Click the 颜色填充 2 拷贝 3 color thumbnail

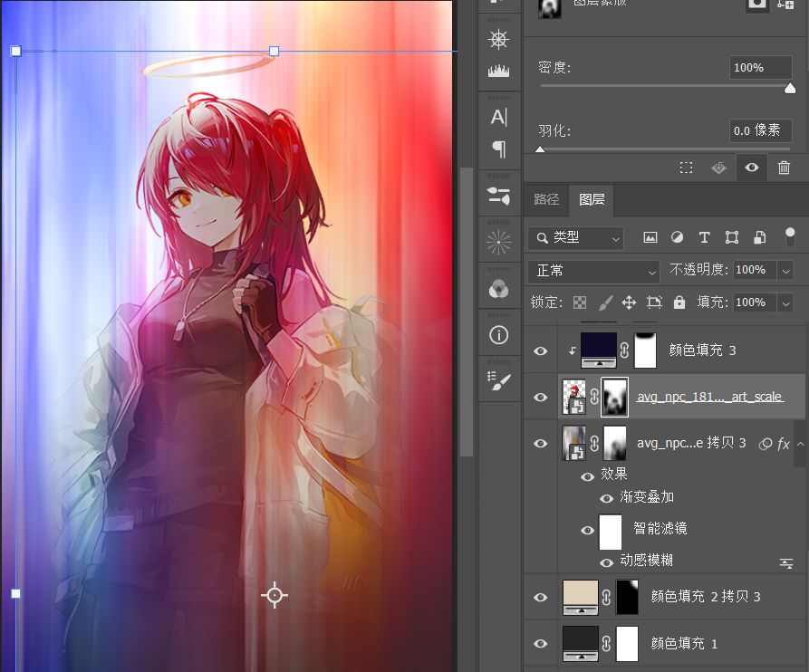pyautogui.click(x=581, y=597)
